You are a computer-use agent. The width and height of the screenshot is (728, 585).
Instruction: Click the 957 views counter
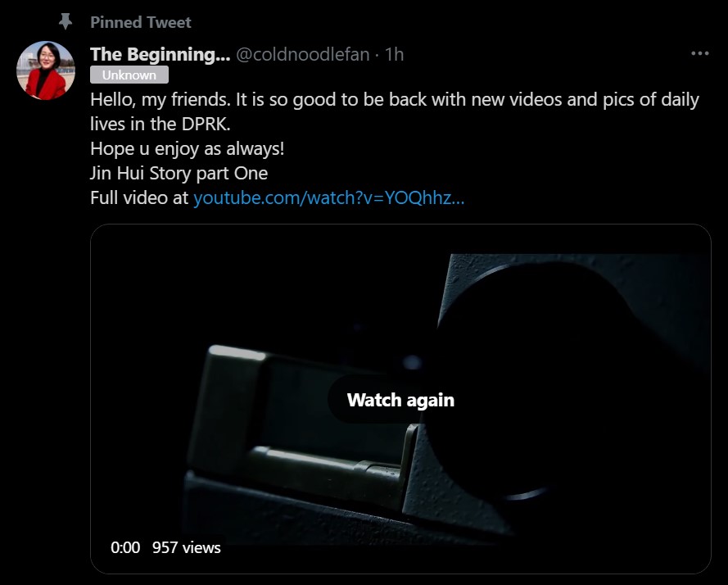click(186, 547)
